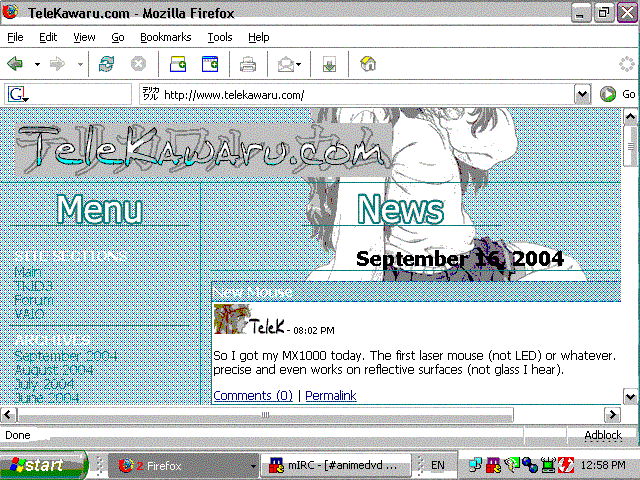Click the Print icon in toolbar
This screenshot has width=640, height=480.
248,64
